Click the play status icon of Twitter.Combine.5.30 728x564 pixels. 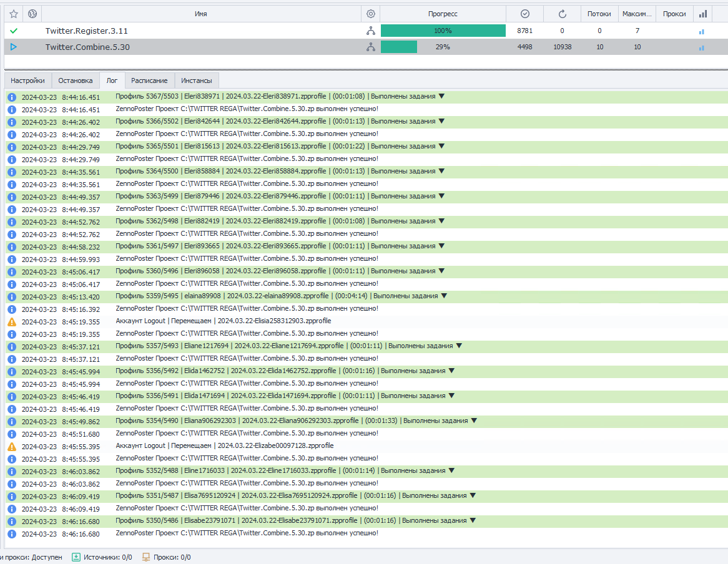[x=14, y=47]
